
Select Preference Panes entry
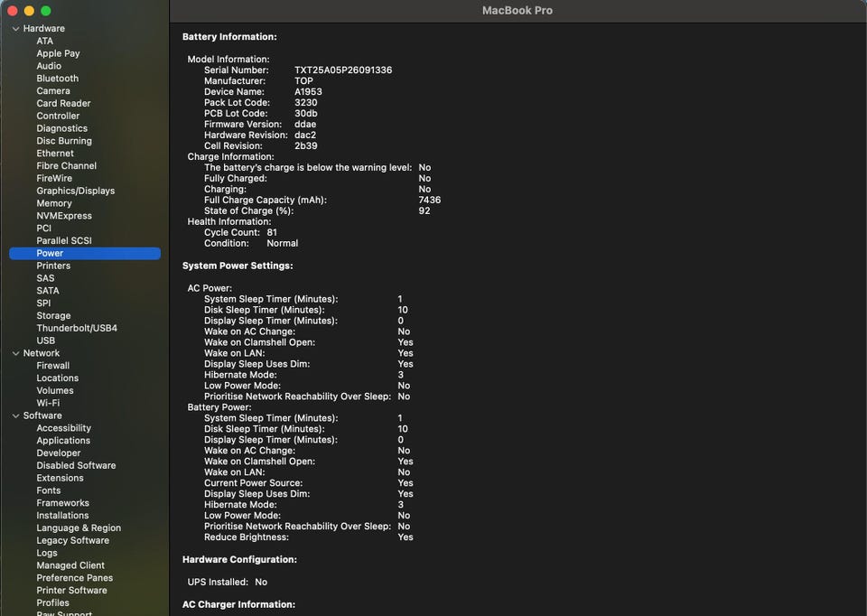(x=75, y=578)
